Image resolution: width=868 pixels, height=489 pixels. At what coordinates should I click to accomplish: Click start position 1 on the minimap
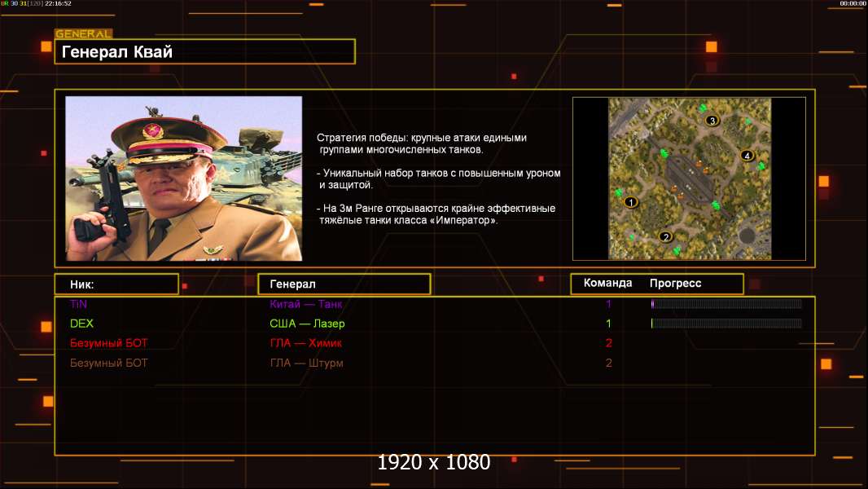point(630,201)
